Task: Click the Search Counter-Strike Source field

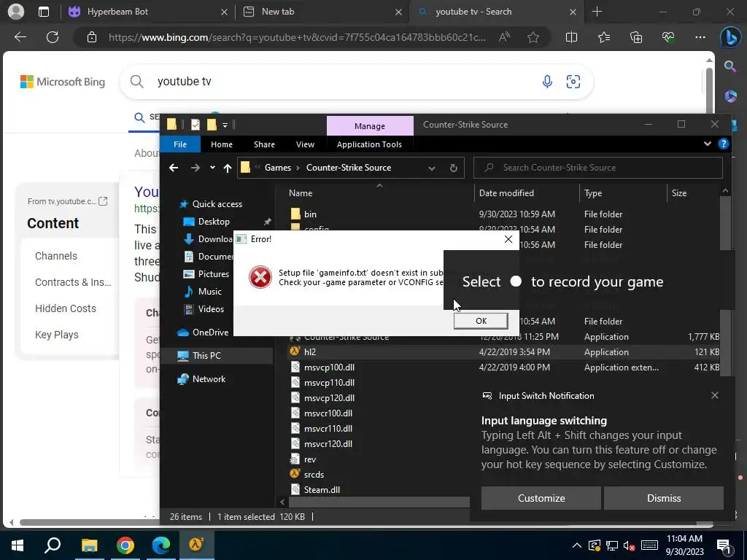Action: tap(598, 168)
